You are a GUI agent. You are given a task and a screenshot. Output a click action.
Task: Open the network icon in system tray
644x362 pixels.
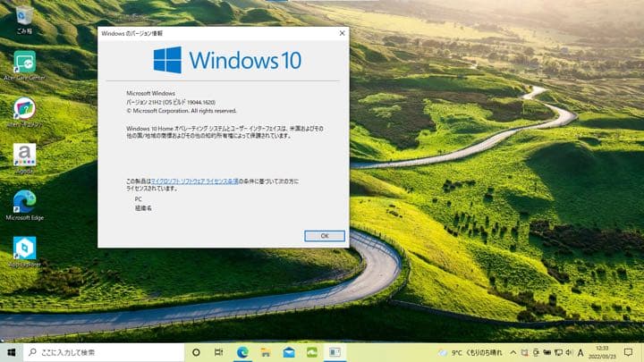pos(558,352)
